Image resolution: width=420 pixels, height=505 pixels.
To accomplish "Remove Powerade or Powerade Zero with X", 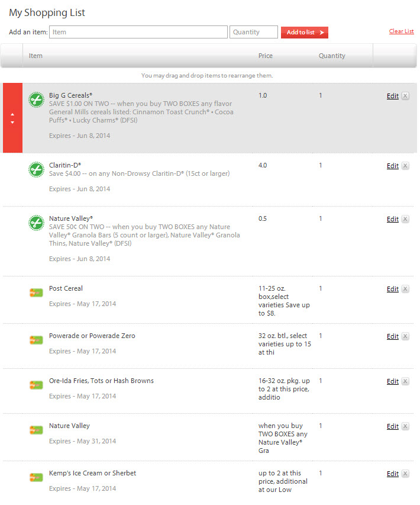I will coord(406,336).
